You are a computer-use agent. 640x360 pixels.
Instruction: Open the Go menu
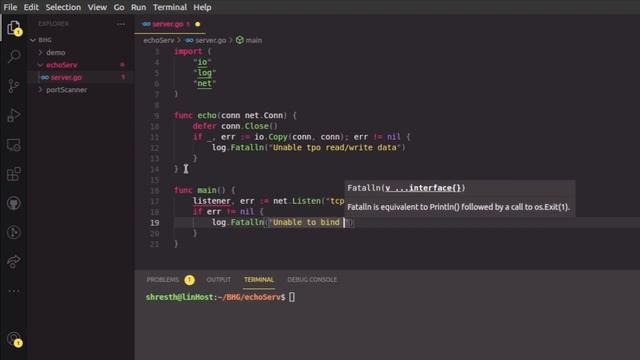tap(119, 7)
